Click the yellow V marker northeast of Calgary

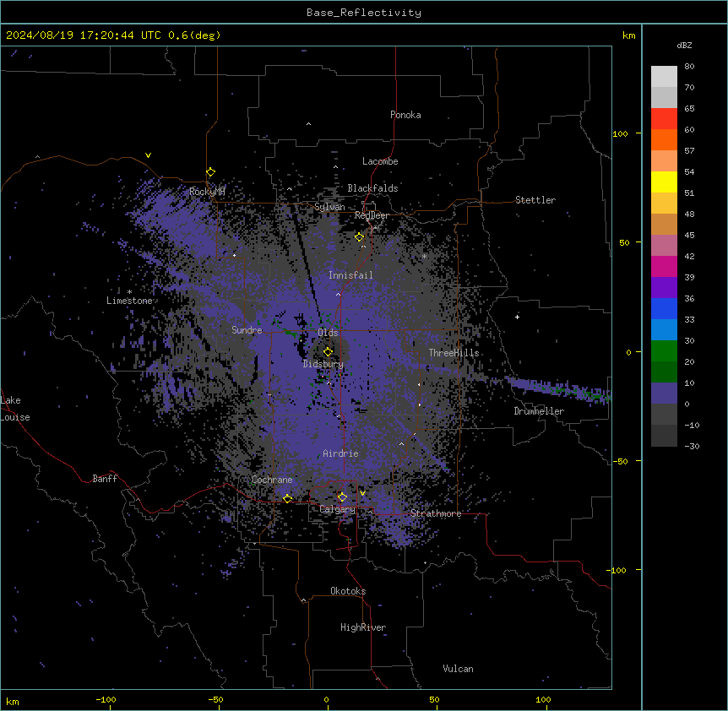tap(362, 493)
